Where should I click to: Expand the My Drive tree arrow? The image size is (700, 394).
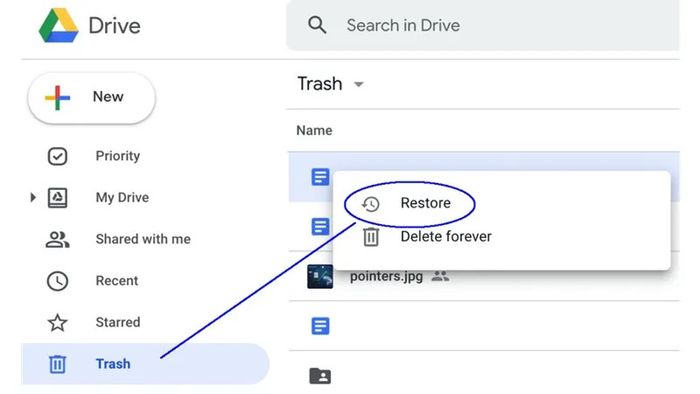[33, 197]
